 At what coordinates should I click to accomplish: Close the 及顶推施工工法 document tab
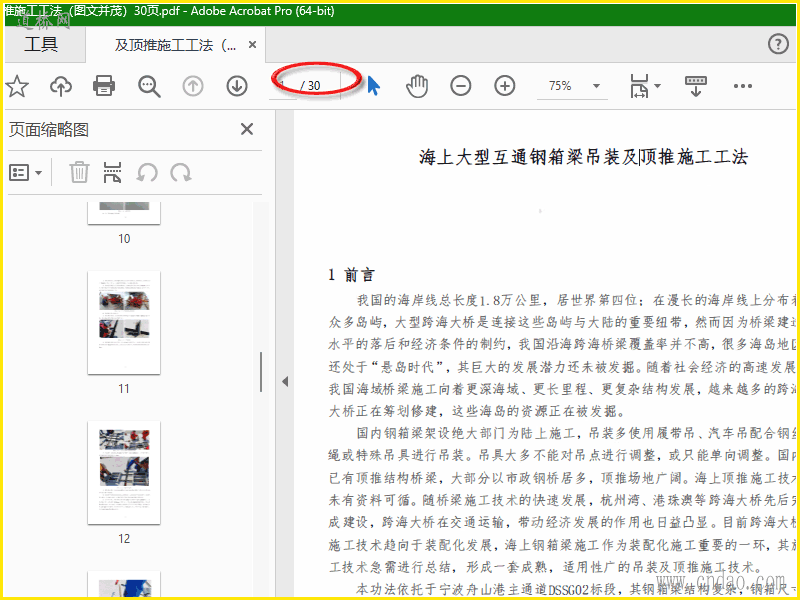tap(252, 45)
